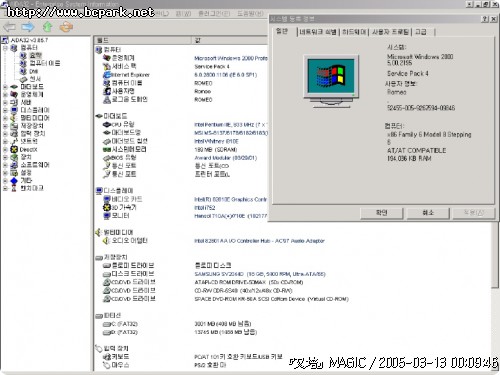Click the 키보드 row icon

(107, 357)
